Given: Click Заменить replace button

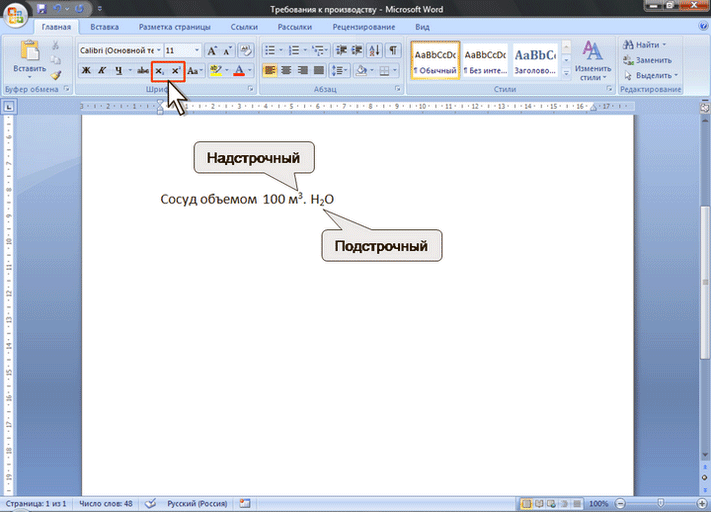Looking at the screenshot, I should point(647,60).
